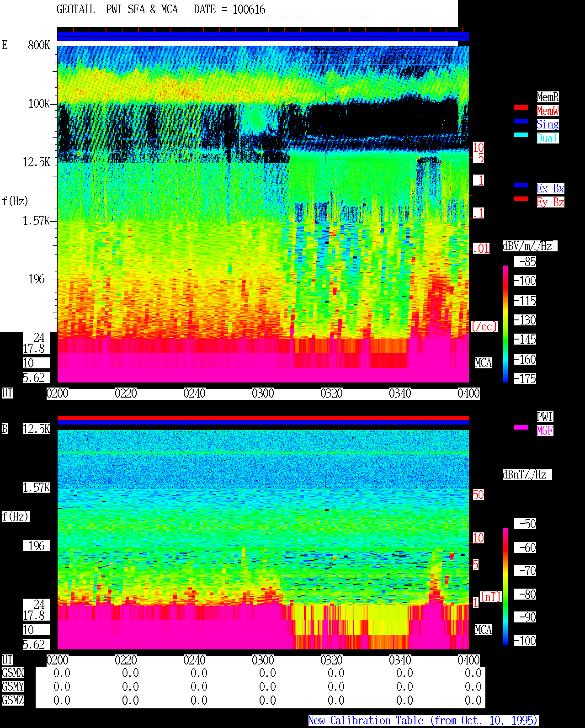Viewport: 585px width, 728px height.
Task: Click the -115 color scale value
Action: [525, 301]
